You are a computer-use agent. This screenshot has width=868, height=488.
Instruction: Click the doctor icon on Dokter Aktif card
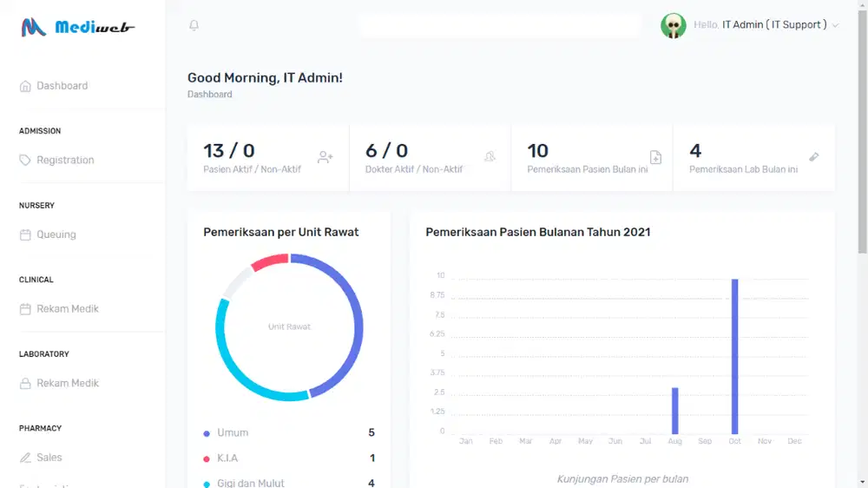(x=490, y=157)
